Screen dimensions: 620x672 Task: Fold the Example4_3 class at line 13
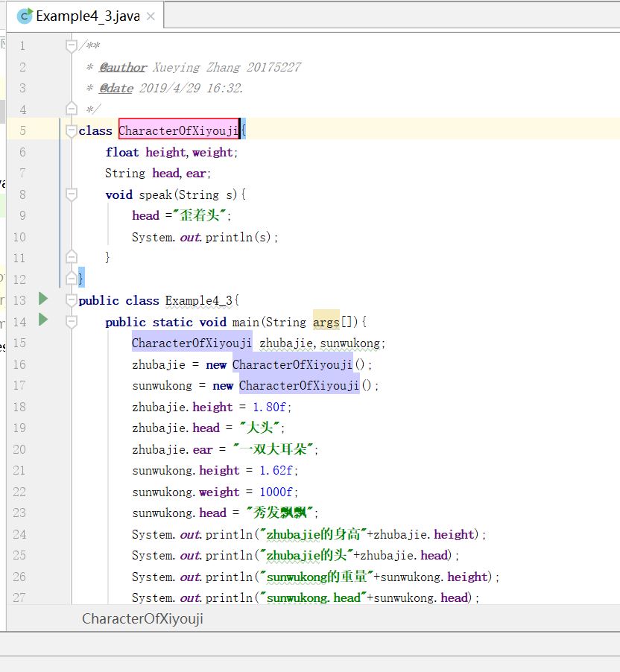72,300
